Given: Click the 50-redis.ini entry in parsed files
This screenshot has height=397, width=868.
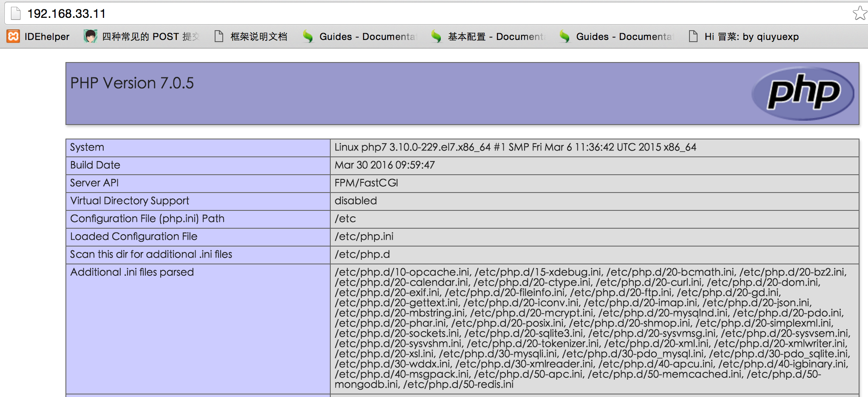Looking at the screenshot, I should click(x=458, y=384).
